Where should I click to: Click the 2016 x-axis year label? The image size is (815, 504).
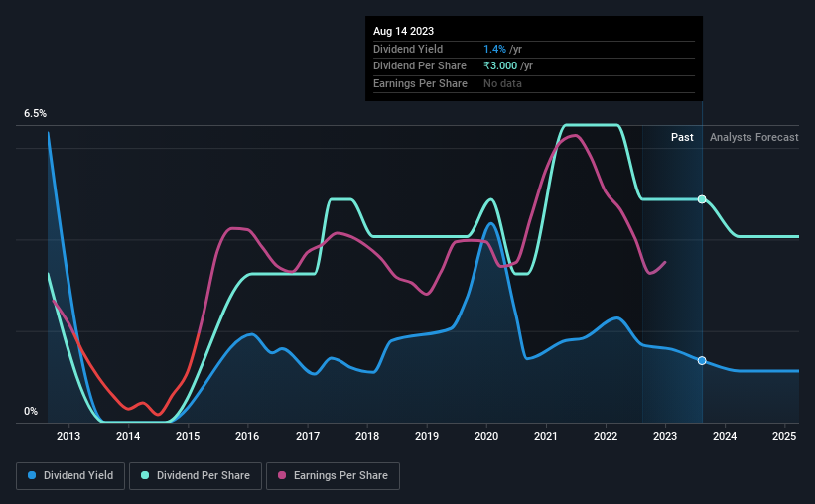tap(247, 436)
